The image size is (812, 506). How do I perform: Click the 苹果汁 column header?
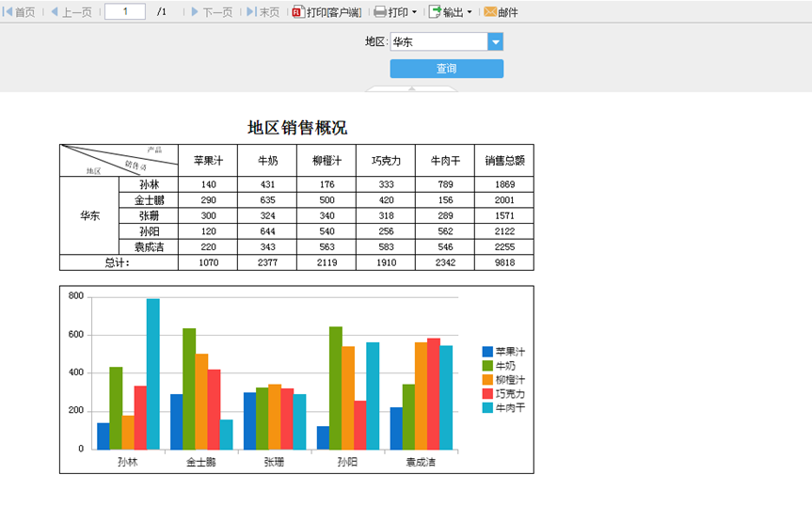(x=208, y=161)
